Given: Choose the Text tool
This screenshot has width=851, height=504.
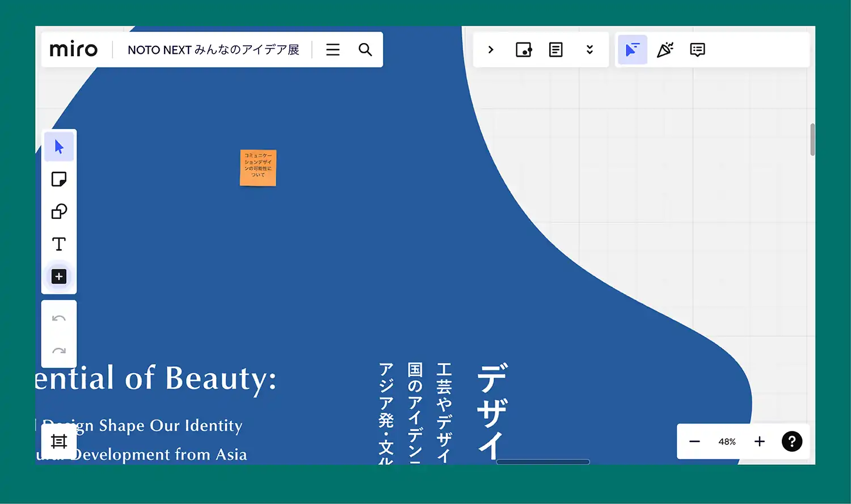Looking at the screenshot, I should tap(59, 244).
